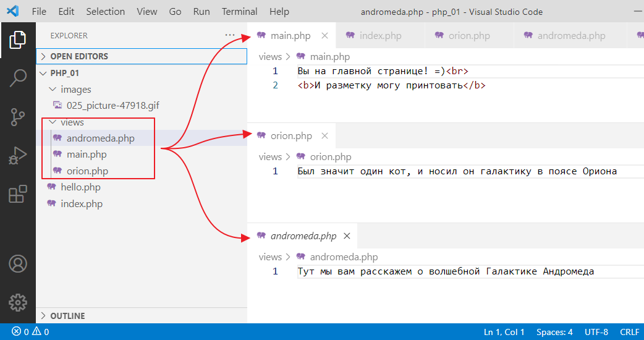Click the UTF-8 encoding status button
The width and height of the screenshot is (644, 340).
tap(596, 332)
